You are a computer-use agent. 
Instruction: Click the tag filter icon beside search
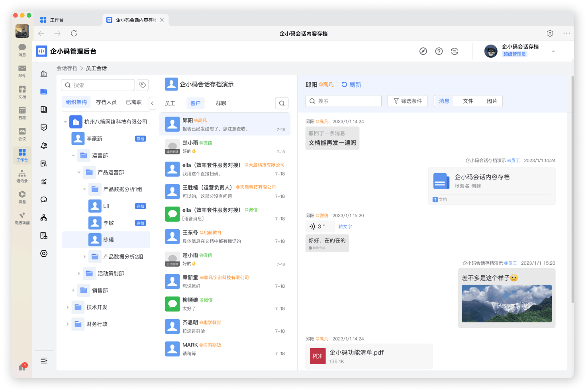click(x=143, y=85)
